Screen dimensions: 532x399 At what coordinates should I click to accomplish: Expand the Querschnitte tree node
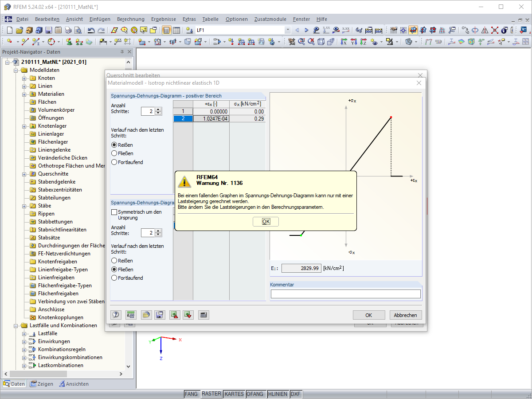click(x=24, y=174)
